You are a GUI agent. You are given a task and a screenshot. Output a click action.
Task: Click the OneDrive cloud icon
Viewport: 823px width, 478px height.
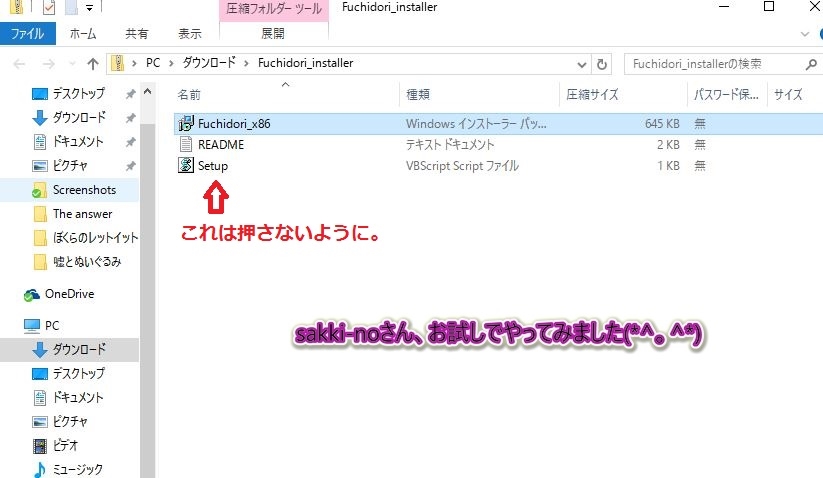(x=31, y=295)
